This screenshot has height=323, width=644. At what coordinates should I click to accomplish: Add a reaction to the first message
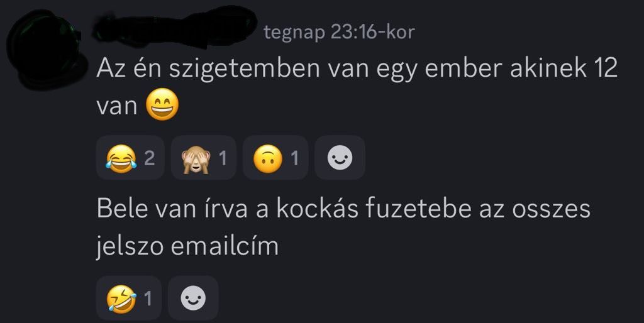click(340, 158)
